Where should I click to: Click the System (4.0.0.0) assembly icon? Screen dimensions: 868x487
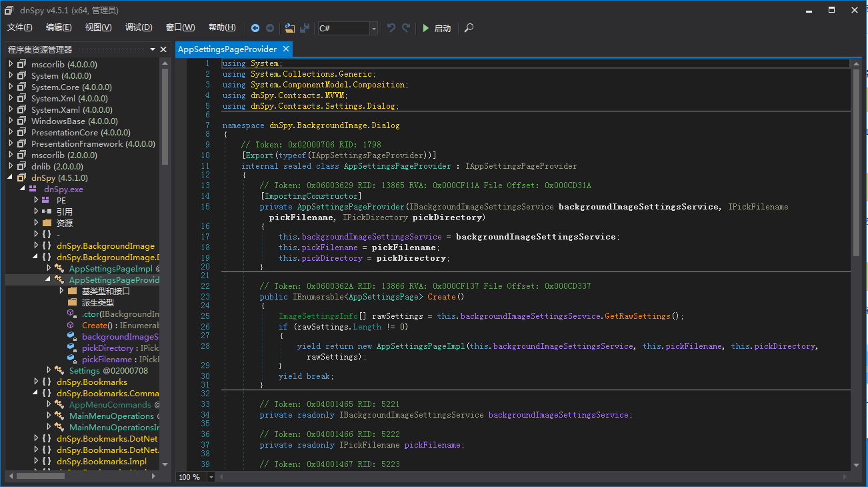coord(22,75)
